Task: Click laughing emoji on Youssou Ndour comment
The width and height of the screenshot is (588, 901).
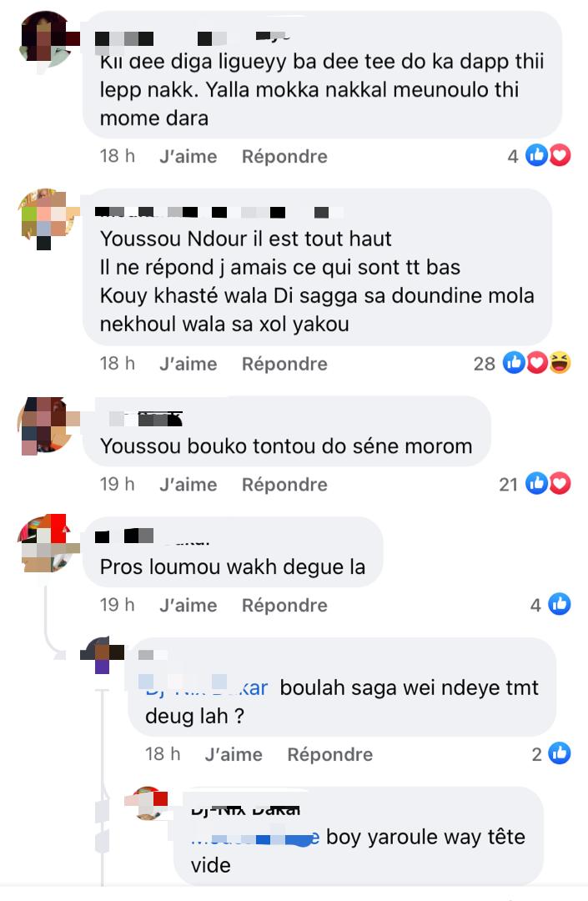Action: (x=560, y=363)
